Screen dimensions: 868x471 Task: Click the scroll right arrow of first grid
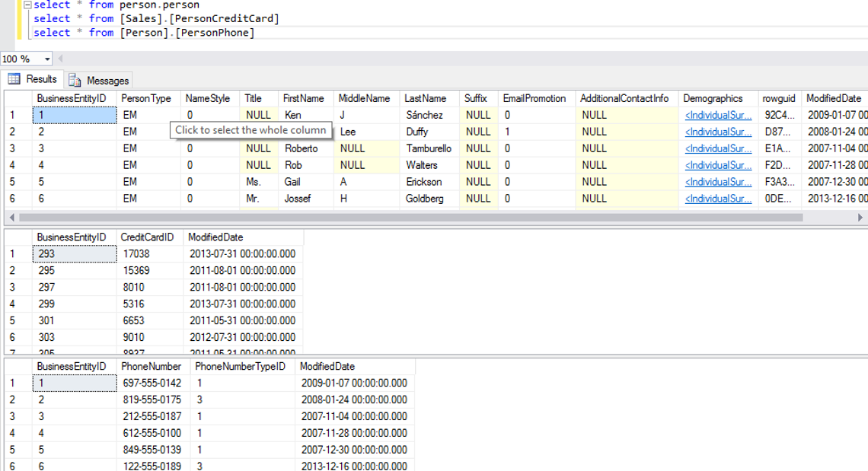860,218
